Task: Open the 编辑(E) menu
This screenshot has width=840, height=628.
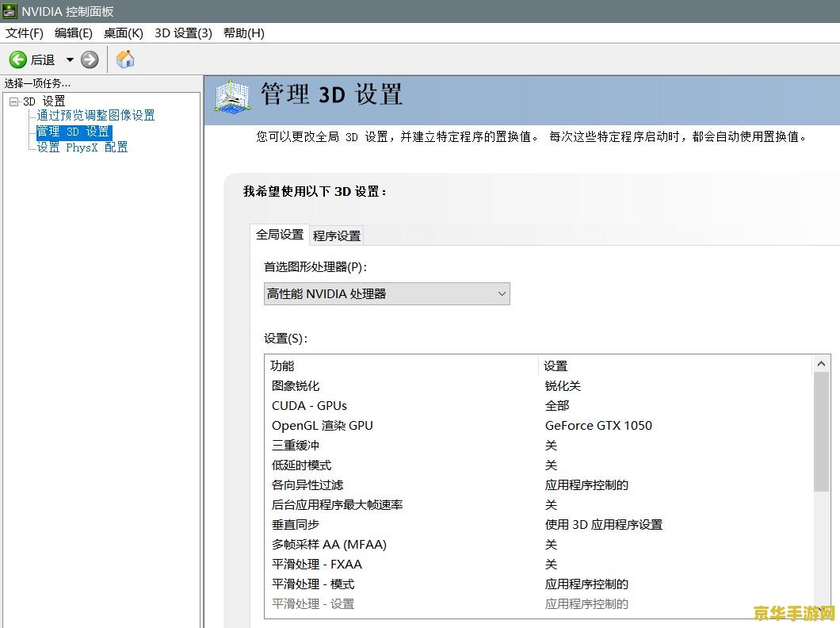Action: 74,33
